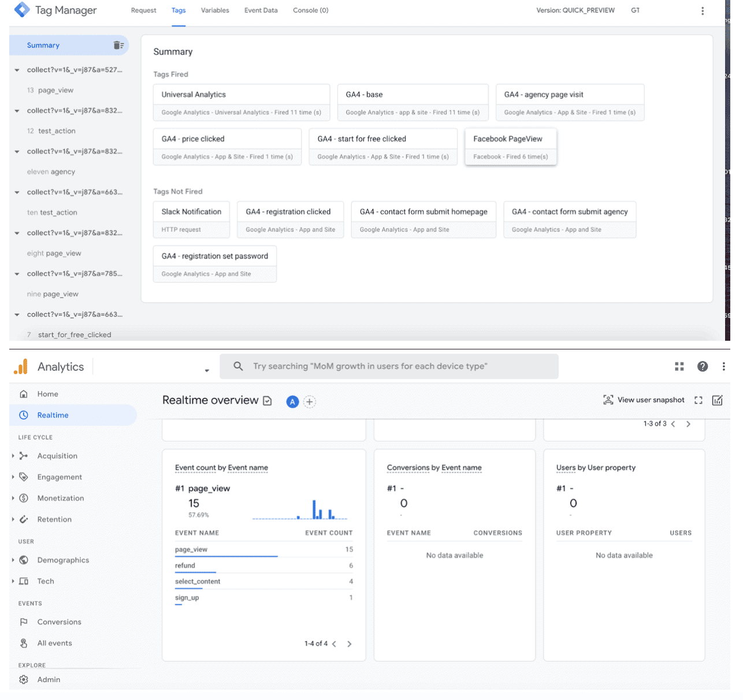
Task: Go to next page of event names
Action: coord(349,644)
